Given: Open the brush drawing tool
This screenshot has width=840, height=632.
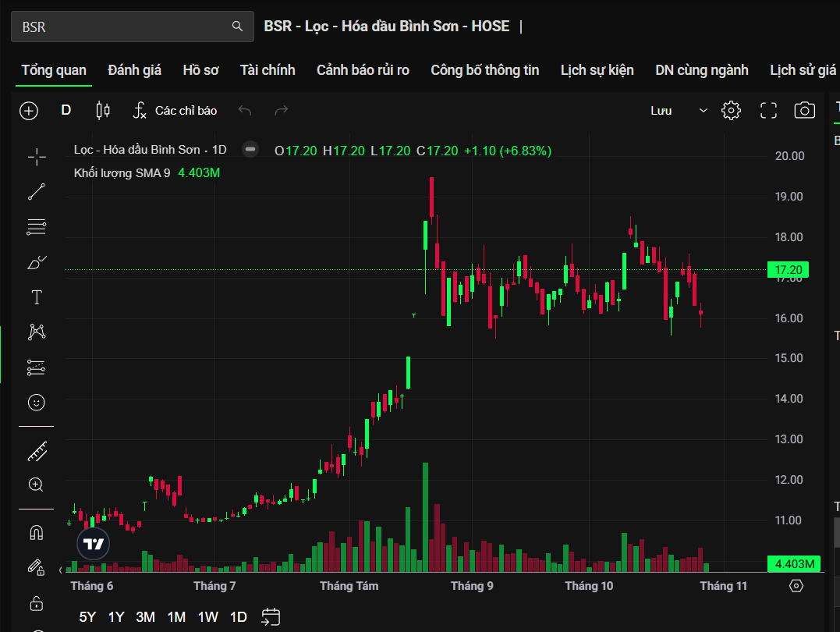Looking at the screenshot, I should pos(37,262).
